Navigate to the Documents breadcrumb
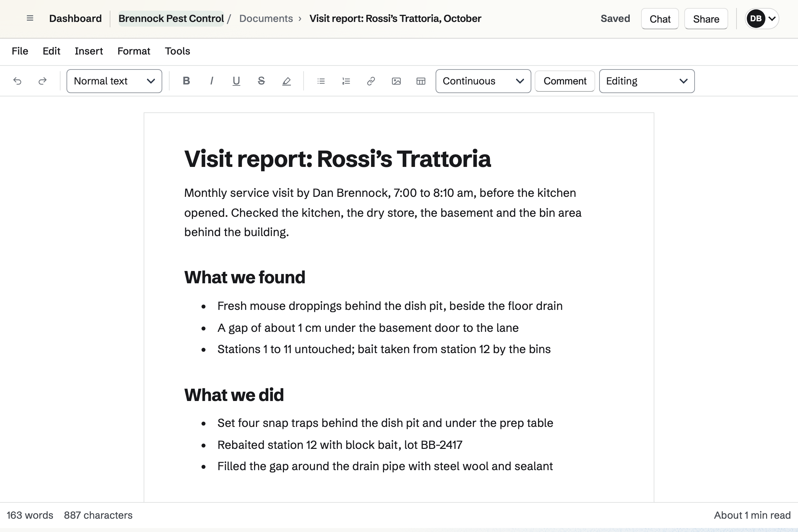 266,18
